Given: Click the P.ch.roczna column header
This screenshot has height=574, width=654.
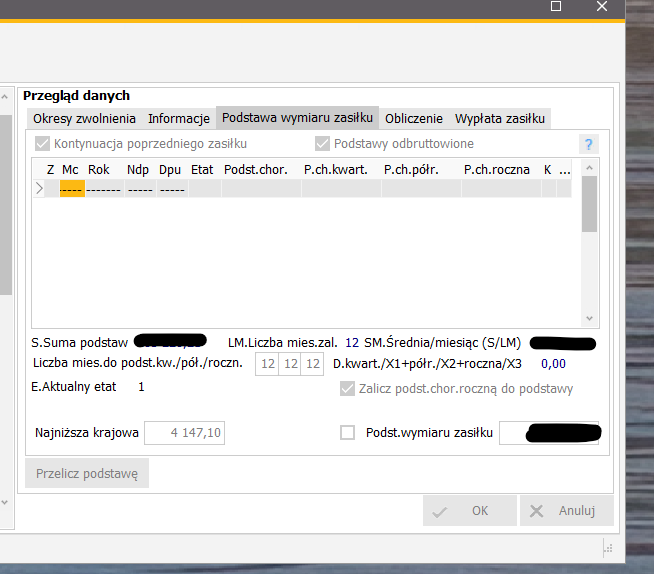Looking at the screenshot, I should 496,170.
